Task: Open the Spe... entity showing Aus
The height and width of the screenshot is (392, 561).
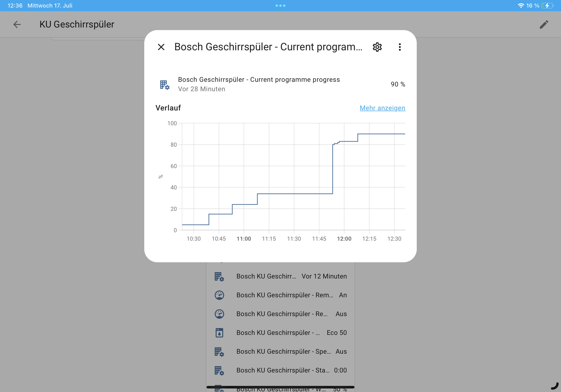Action: (280, 351)
